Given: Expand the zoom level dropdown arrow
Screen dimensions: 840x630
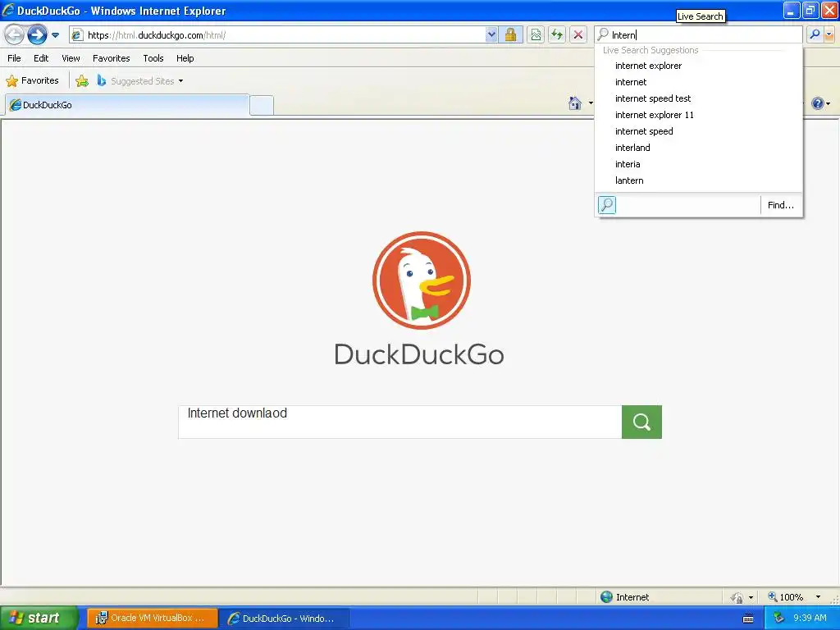Looking at the screenshot, I should (x=818, y=597).
